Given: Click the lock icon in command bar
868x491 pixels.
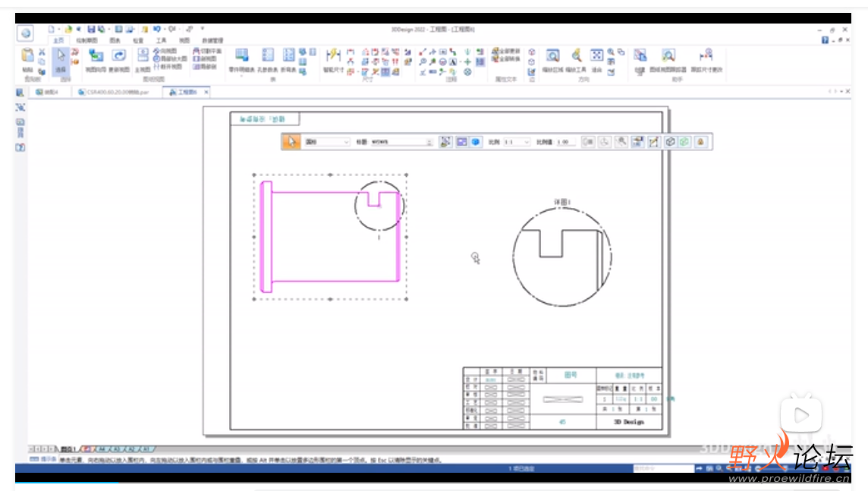Looking at the screenshot, I should (x=701, y=142).
